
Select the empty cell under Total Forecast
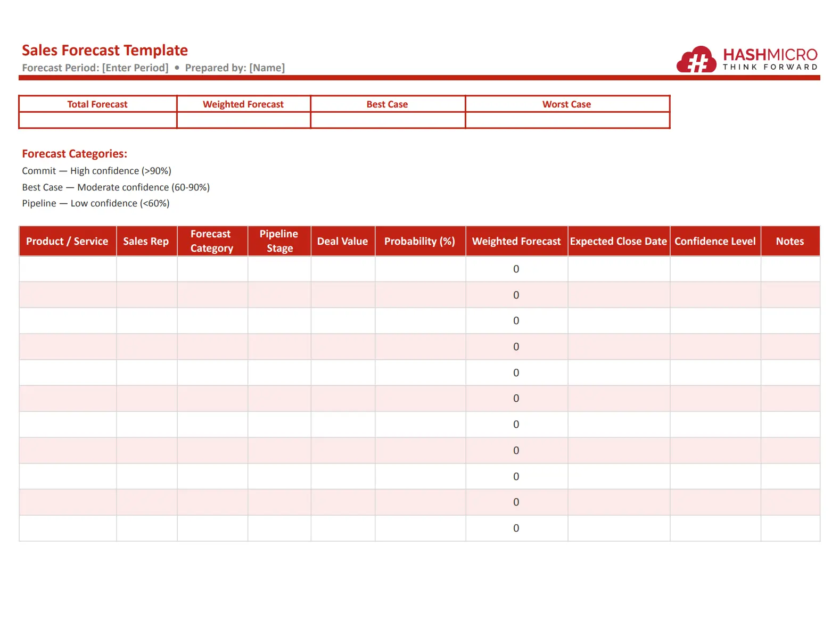coord(98,120)
